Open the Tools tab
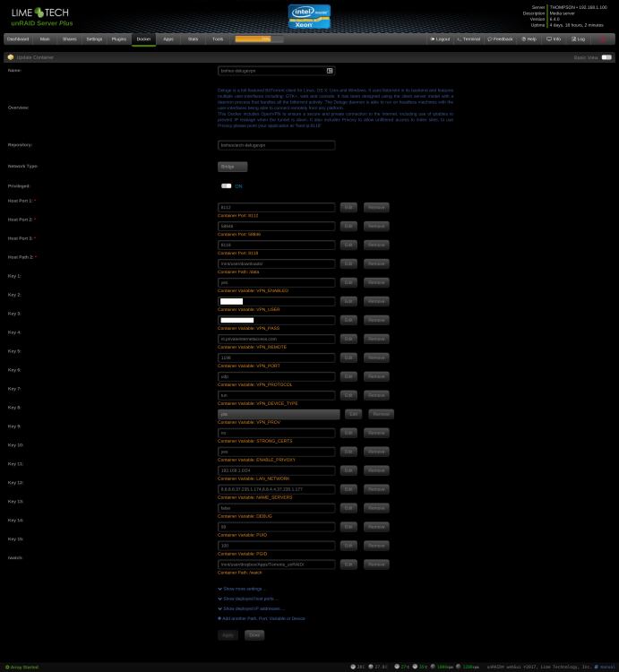 coord(218,39)
